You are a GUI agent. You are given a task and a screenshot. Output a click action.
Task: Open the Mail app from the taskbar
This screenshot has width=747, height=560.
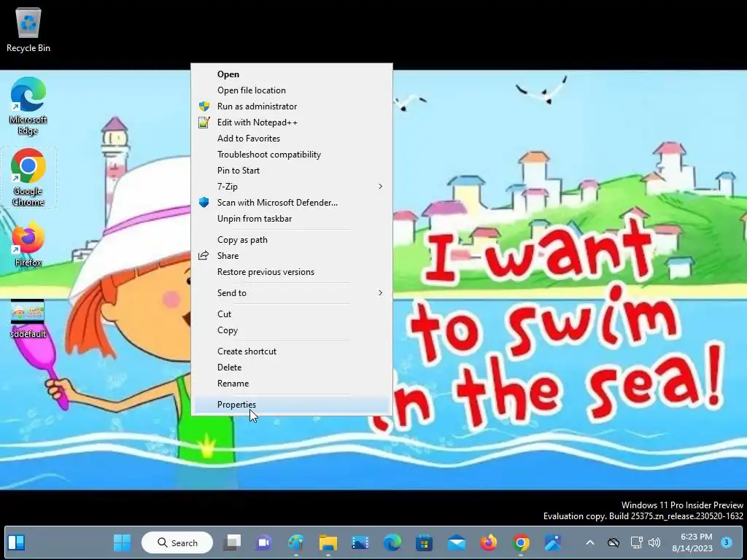point(457,542)
